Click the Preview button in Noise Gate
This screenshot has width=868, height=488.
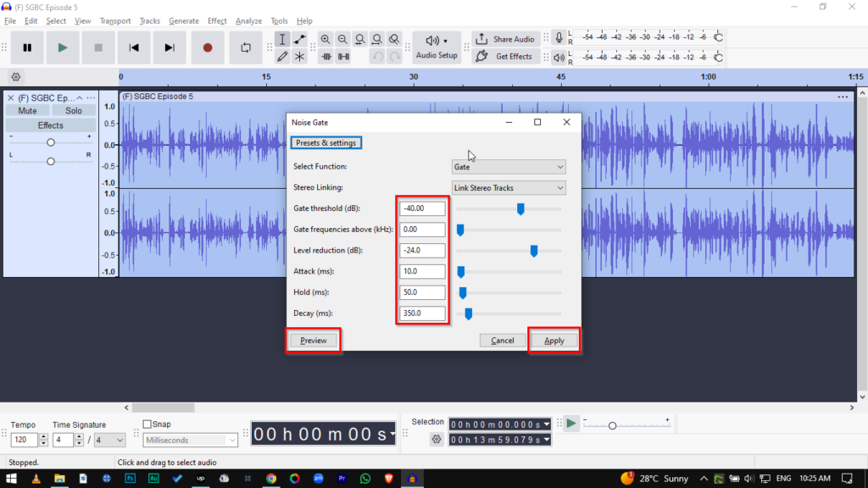click(x=314, y=341)
